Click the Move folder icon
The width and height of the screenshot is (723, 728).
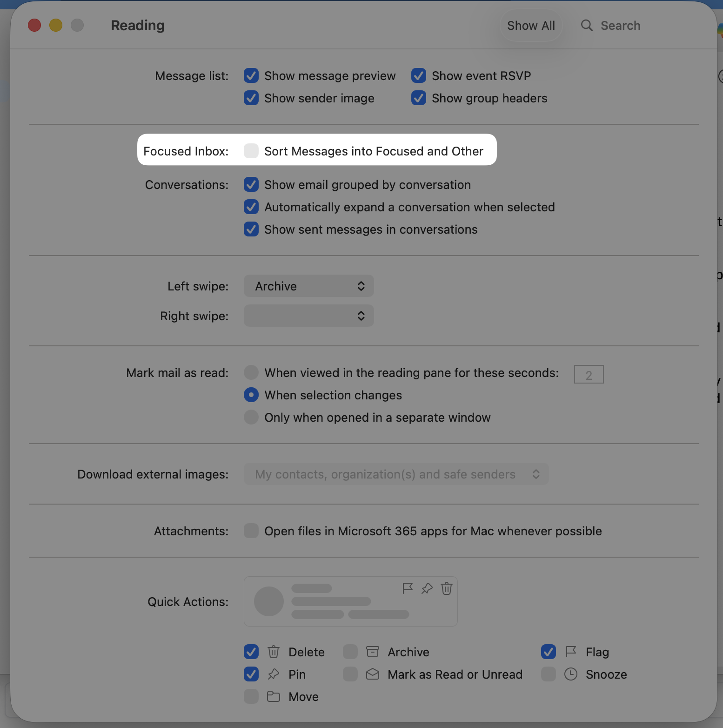click(274, 696)
